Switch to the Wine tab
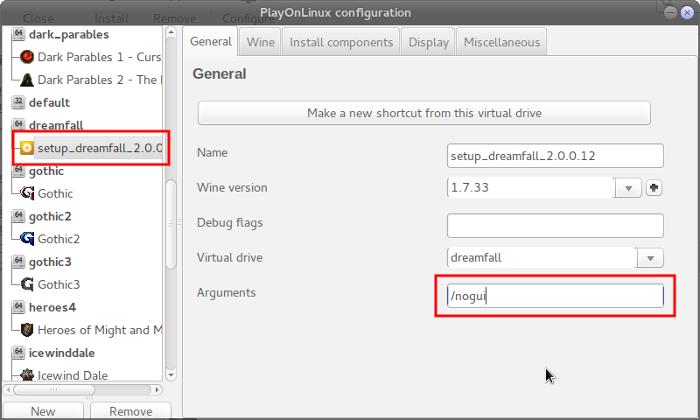The width and height of the screenshot is (700, 420). pyautogui.click(x=261, y=42)
